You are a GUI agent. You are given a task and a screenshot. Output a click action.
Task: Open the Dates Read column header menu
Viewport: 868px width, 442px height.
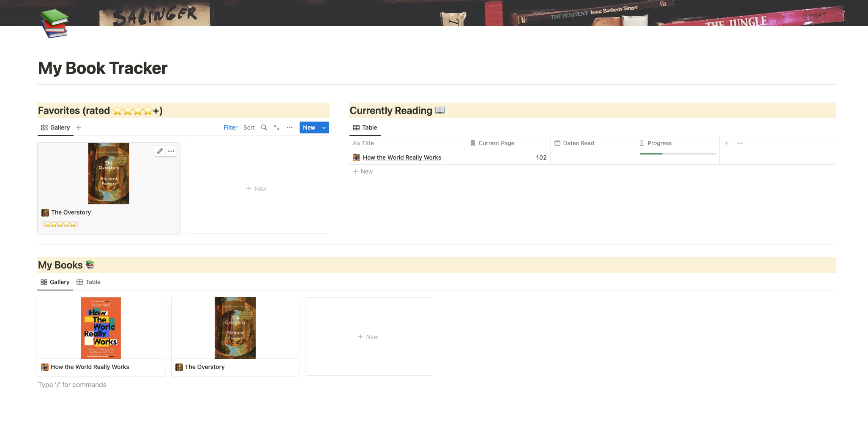pos(578,143)
